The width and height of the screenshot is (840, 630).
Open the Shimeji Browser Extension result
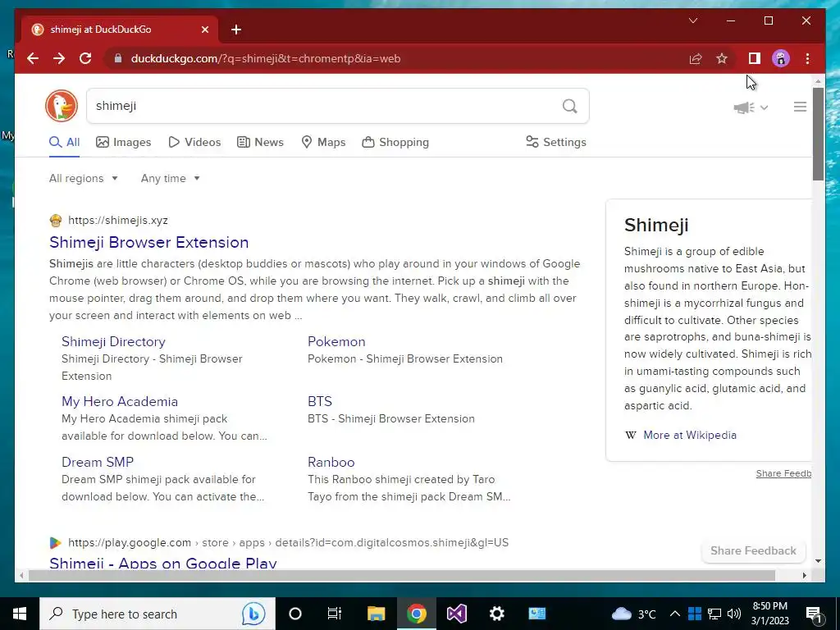(x=149, y=242)
